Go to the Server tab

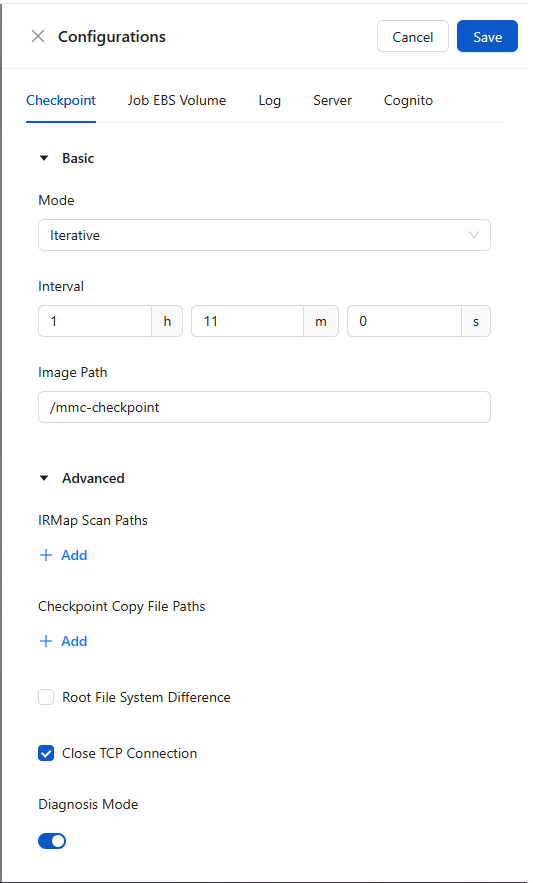click(x=332, y=100)
